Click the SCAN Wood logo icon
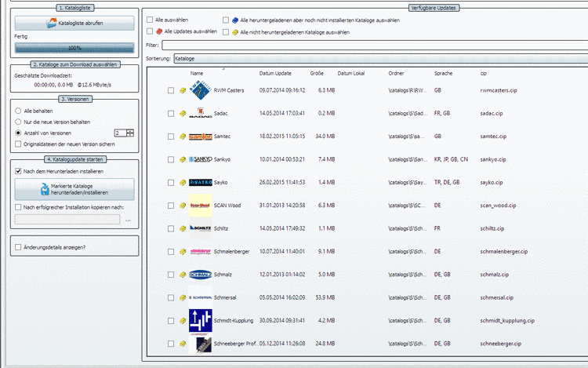The height and width of the screenshot is (368, 588). 200,206
